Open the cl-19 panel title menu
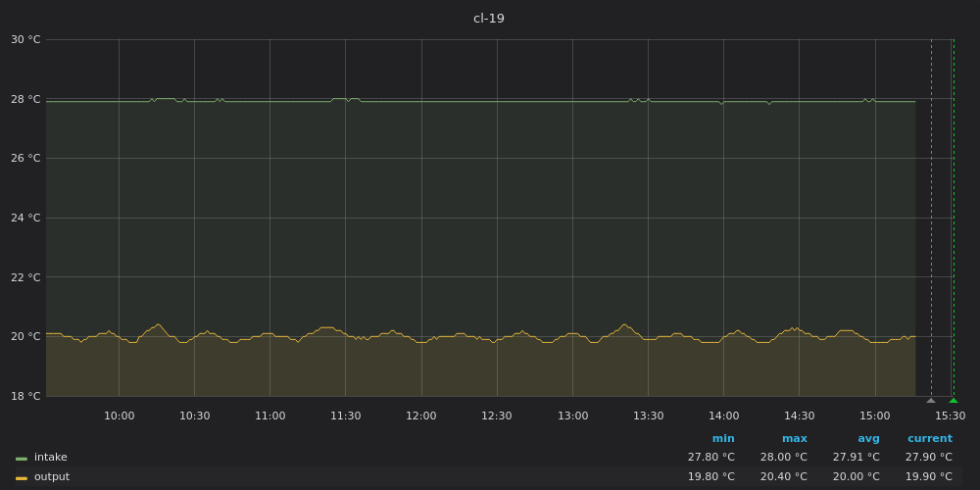 tap(489, 19)
